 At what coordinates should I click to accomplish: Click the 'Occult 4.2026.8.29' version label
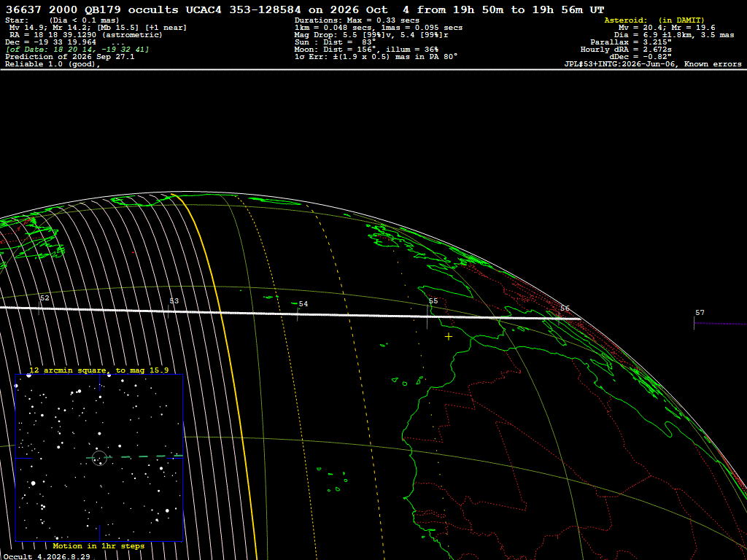pos(47,556)
